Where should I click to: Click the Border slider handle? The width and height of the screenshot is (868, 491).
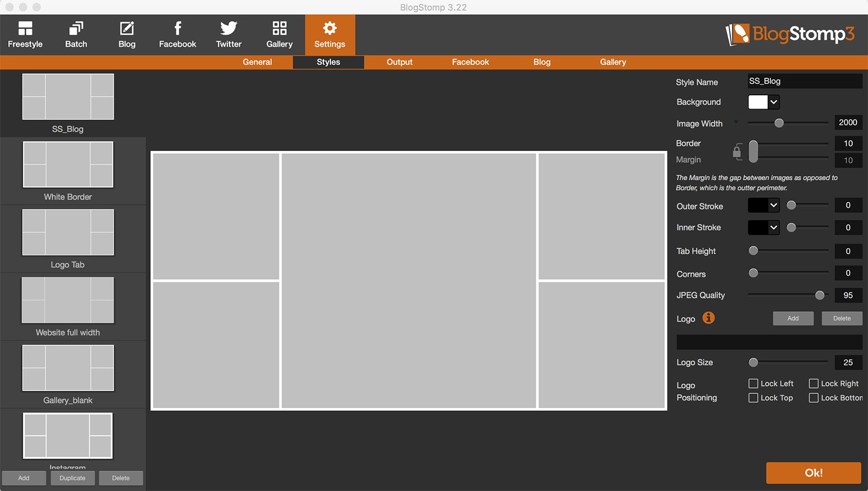point(753,151)
